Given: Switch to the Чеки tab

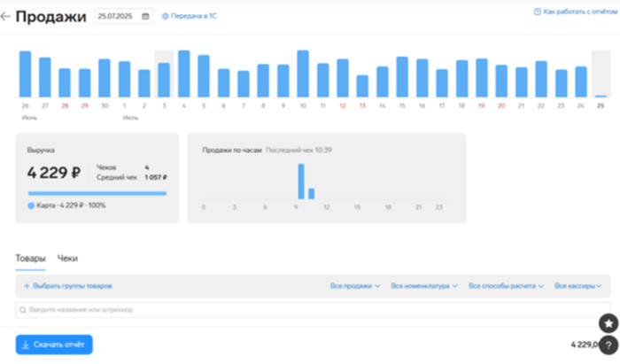Looking at the screenshot, I should click(x=67, y=259).
